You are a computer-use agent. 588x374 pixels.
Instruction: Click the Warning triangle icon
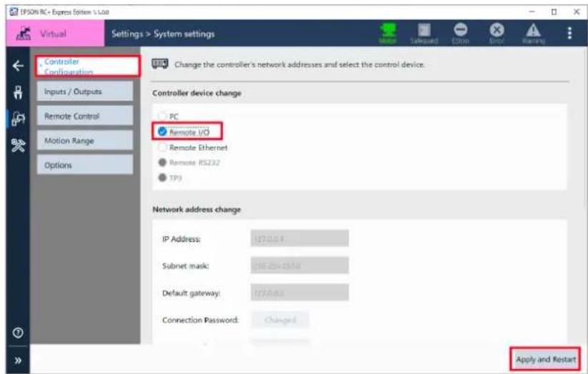click(x=533, y=34)
